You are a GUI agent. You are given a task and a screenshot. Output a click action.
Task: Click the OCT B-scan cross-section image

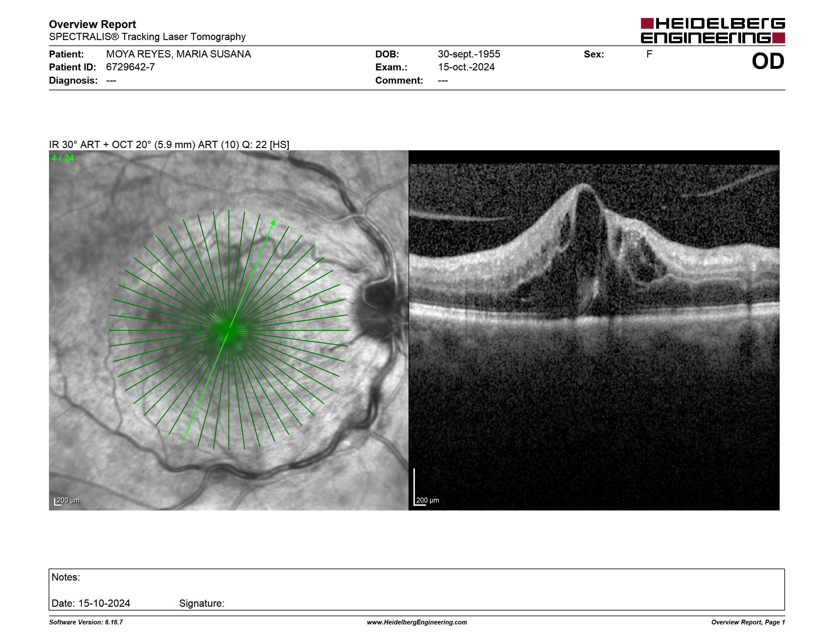[x=594, y=331]
